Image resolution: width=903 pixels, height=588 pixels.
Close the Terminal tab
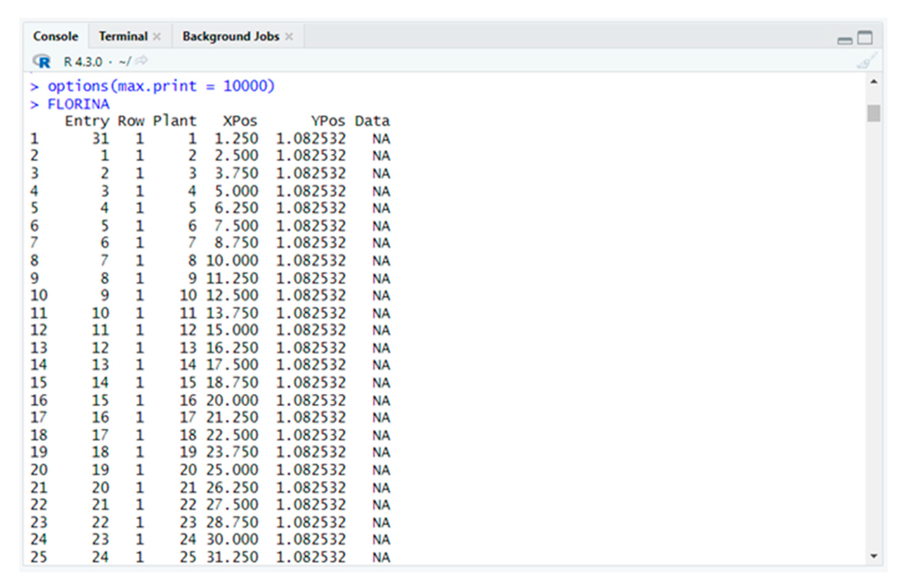click(x=157, y=37)
